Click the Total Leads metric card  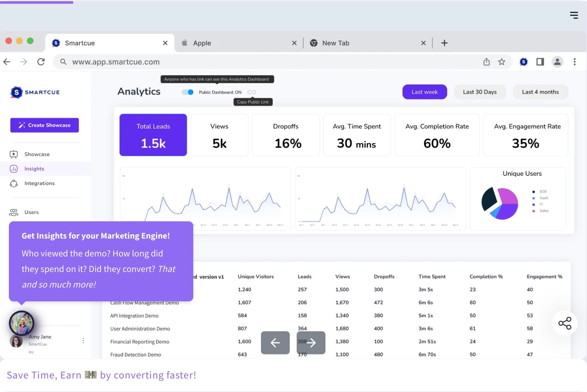153,135
